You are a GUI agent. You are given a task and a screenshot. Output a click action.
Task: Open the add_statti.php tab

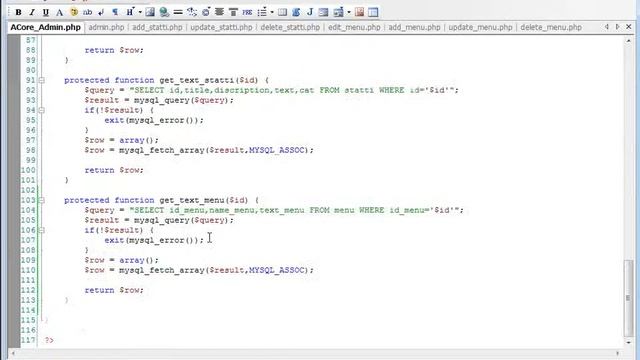(x=157, y=27)
